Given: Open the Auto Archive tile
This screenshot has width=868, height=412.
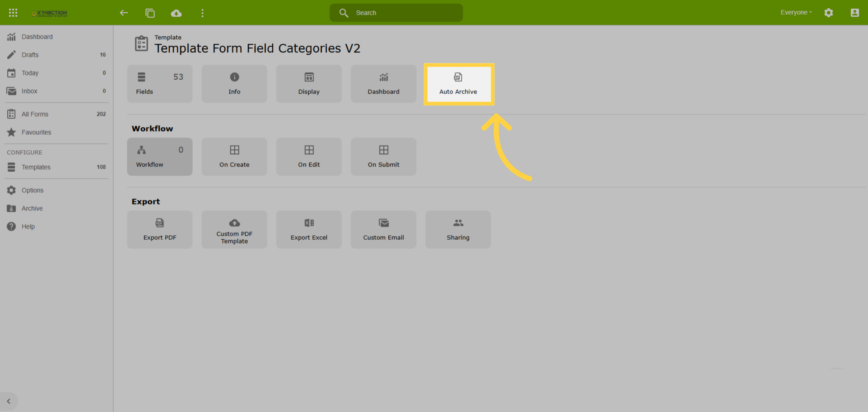Looking at the screenshot, I should pos(458,84).
